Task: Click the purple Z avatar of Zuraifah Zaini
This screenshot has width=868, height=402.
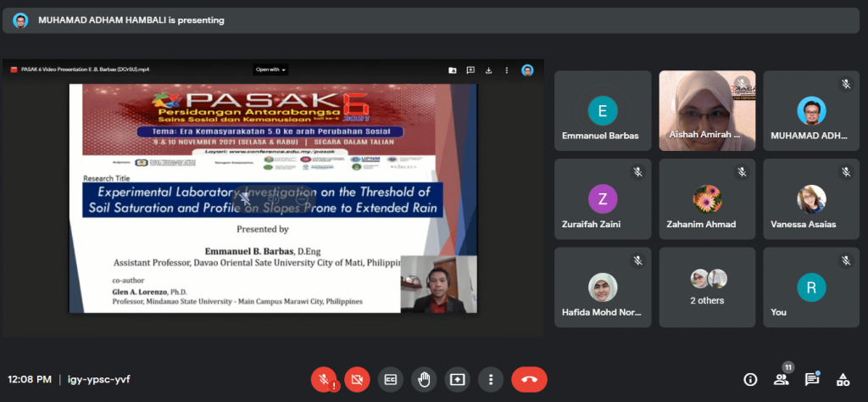Action: (603, 198)
